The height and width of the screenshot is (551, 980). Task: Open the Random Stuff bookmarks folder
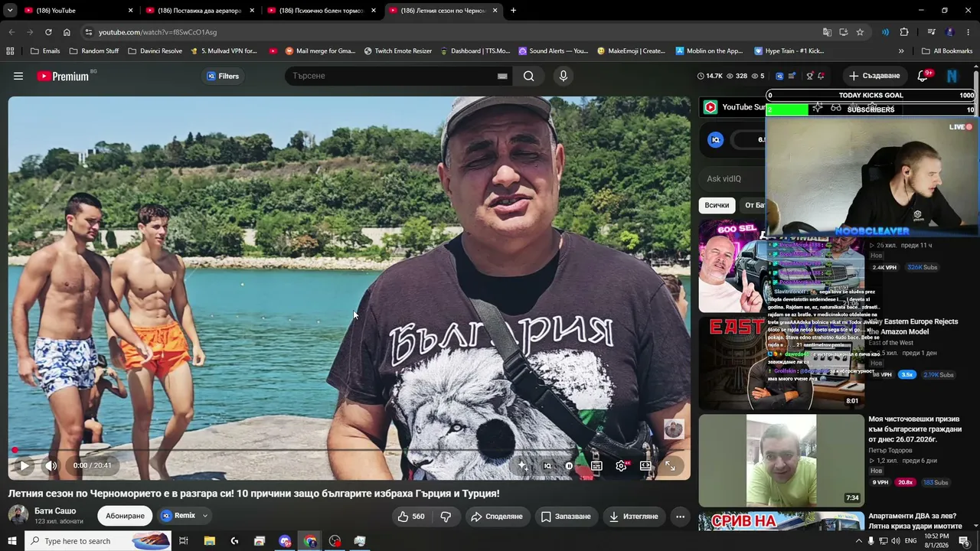click(94, 51)
